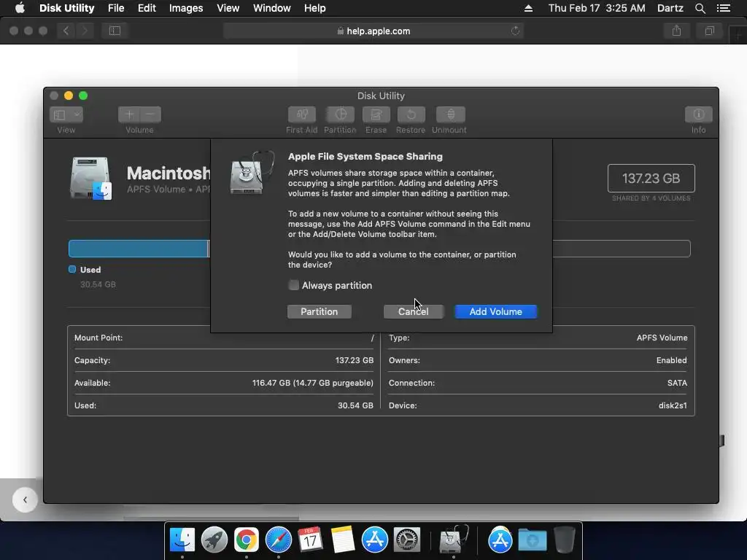Screen dimensions: 747x560
Task: Open the applications folder icon in Dock
Action: coord(500,540)
